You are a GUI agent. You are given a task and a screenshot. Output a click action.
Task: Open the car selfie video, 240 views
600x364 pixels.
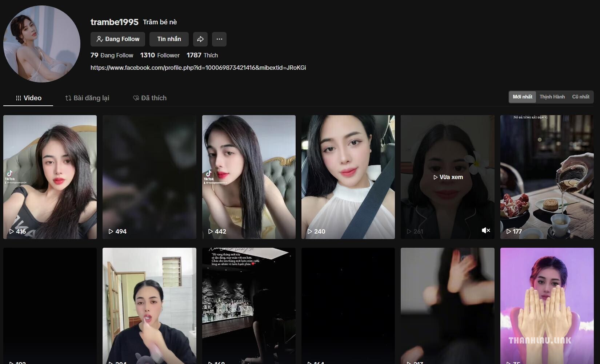point(348,177)
